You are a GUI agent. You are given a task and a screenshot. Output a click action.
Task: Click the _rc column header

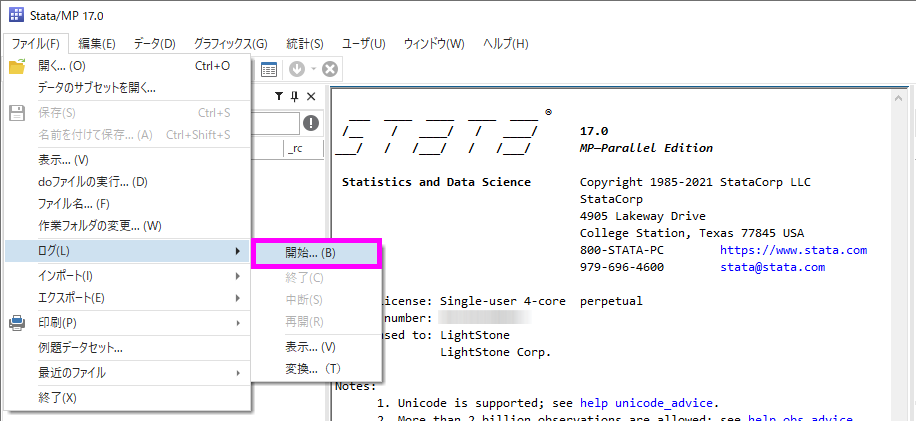303,149
